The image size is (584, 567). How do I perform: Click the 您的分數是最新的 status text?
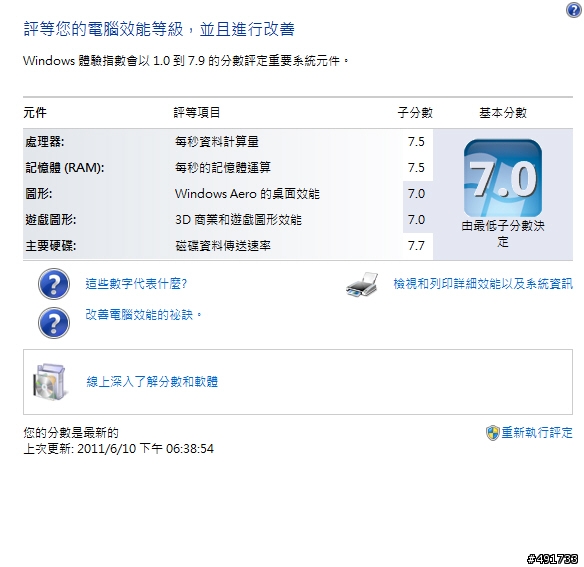[x=71, y=433]
